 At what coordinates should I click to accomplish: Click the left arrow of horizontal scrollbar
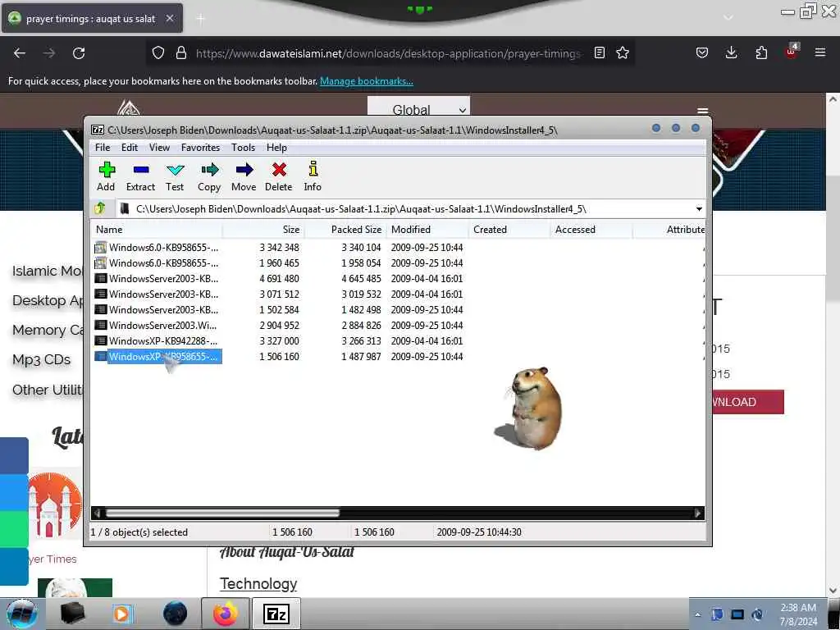97,514
